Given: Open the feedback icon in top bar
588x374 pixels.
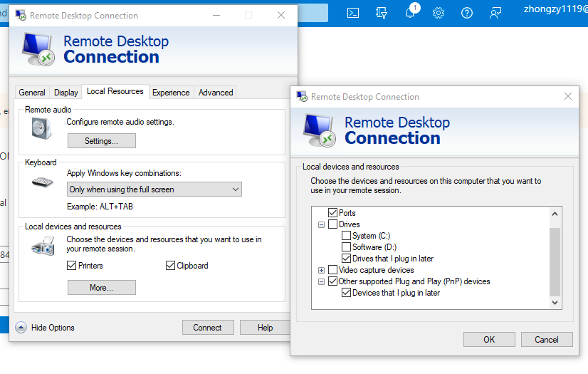Looking at the screenshot, I should click(x=495, y=13).
